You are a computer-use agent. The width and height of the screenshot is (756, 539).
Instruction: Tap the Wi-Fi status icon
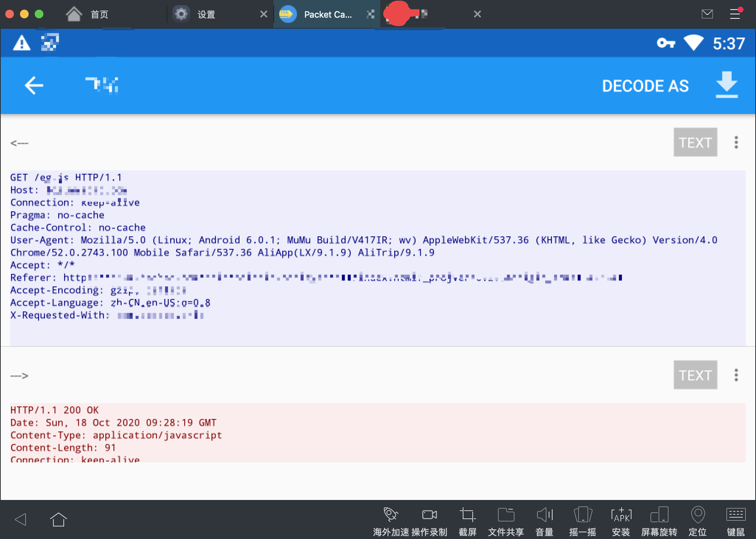[x=693, y=43]
